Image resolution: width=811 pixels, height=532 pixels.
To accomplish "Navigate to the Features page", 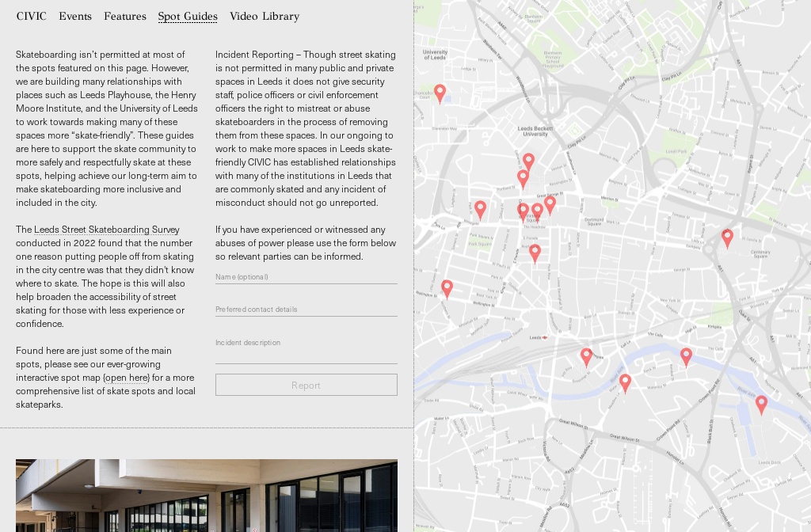I will click(x=124, y=17).
